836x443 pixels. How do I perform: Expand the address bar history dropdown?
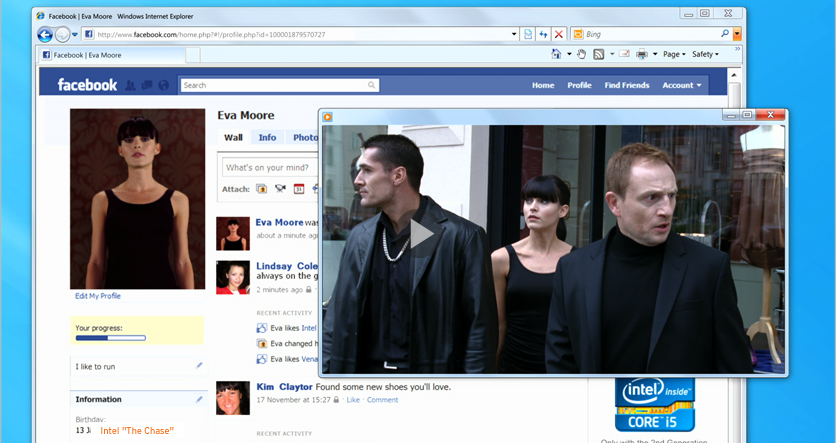515,34
